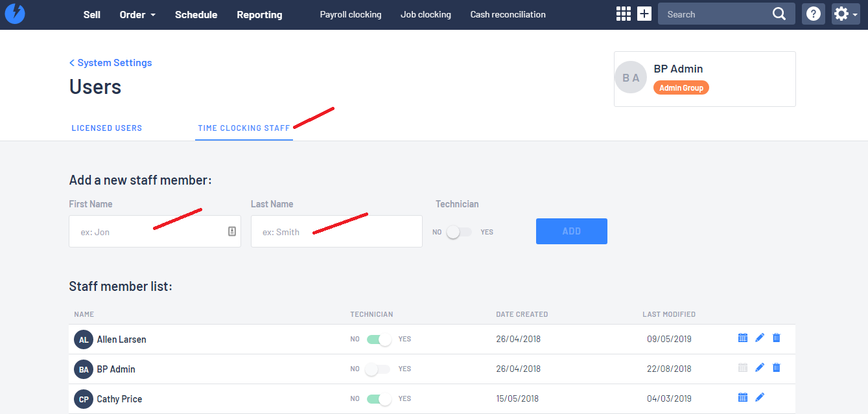Click the lightning bolt app logo
The height and width of the screenshot is (414, 868).
click(x=14, y=14)
